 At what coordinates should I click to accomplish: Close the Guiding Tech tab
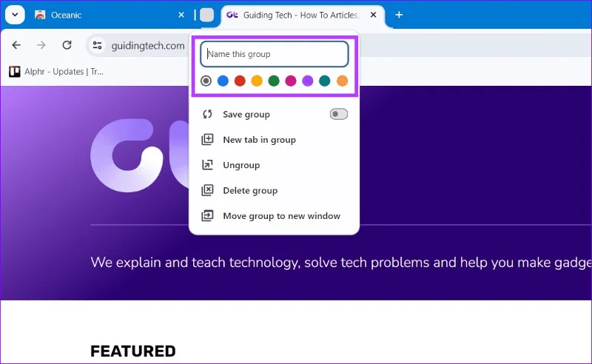pos(374,15)
